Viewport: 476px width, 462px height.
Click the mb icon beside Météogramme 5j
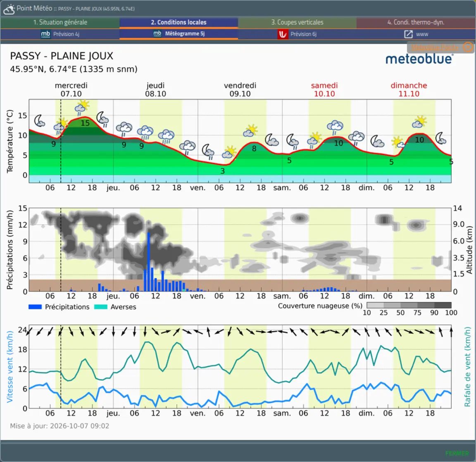pyautogui.click(x=157, y=34)
